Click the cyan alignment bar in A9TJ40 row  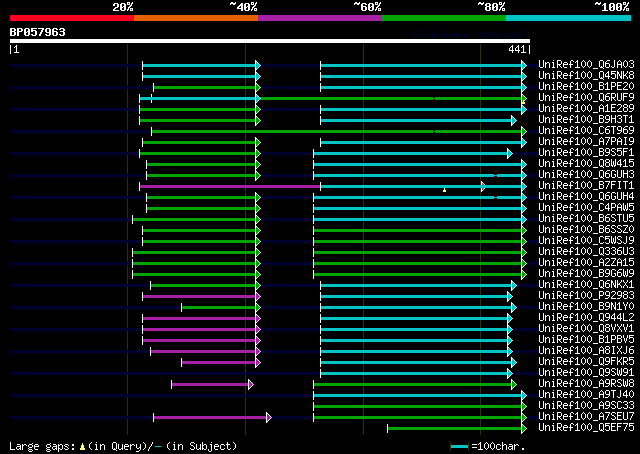[x=420, y=395]
